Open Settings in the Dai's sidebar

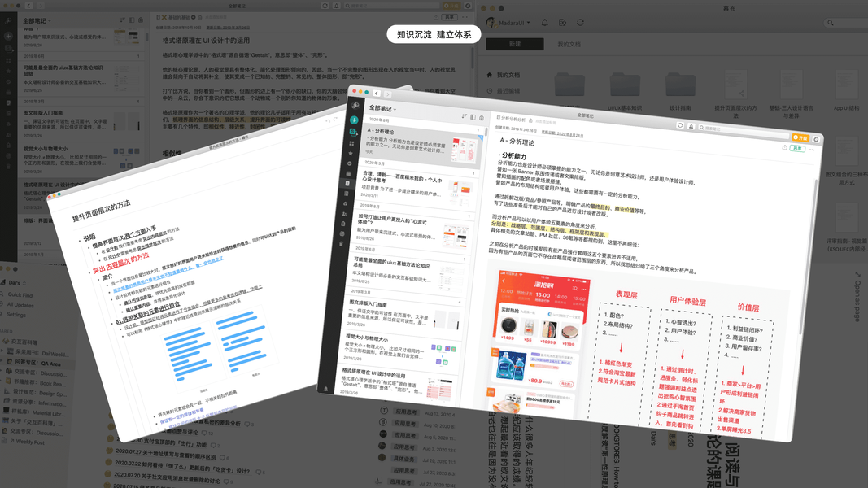16,315
